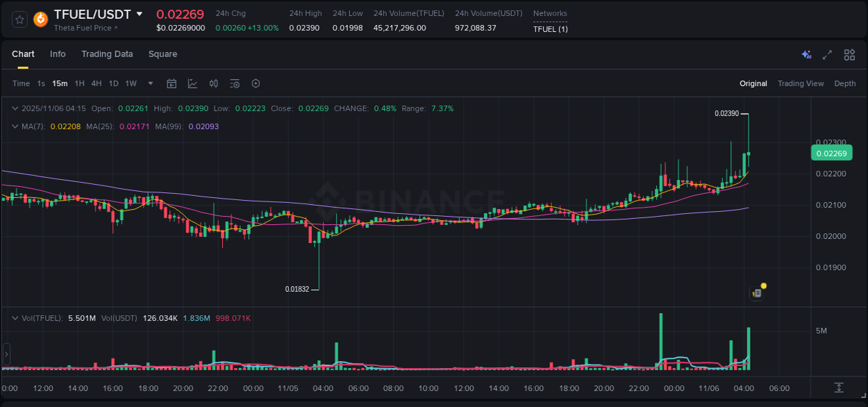Collapse the MA indicator row chevron
This screenshot has width=868, height=407.
tap(15, 126)
